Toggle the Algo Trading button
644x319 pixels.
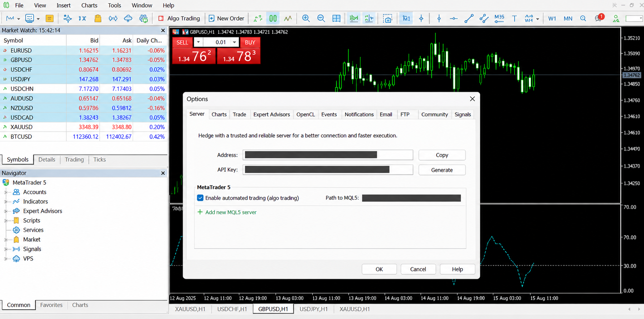[179, 18]
